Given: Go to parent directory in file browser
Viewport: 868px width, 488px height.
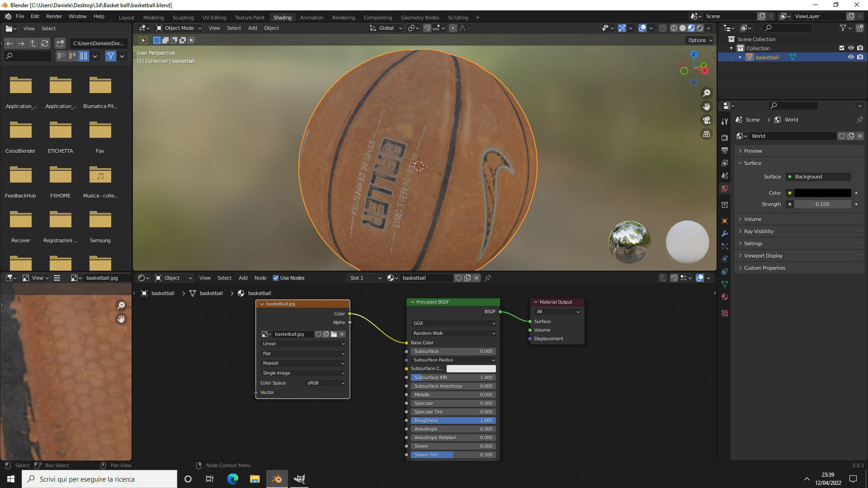Looking at the screenshot, I should coord(33,43).
